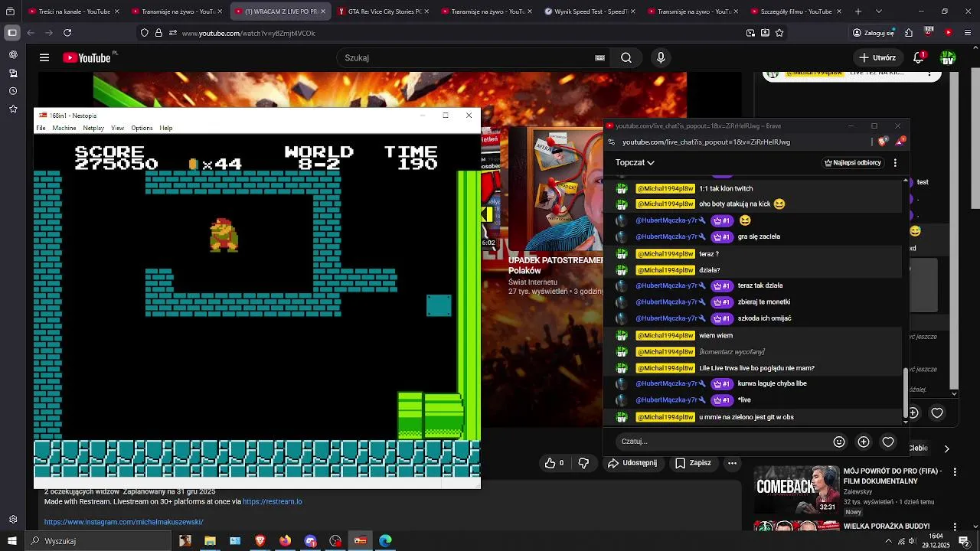Open the YouTube guide hamburger menu

[44, 57]
